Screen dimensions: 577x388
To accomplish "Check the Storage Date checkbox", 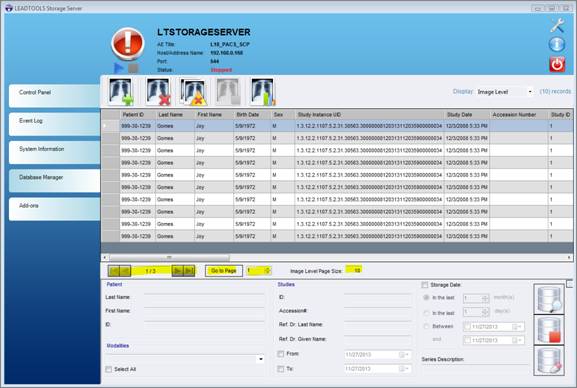I will (x=425, y=285).
